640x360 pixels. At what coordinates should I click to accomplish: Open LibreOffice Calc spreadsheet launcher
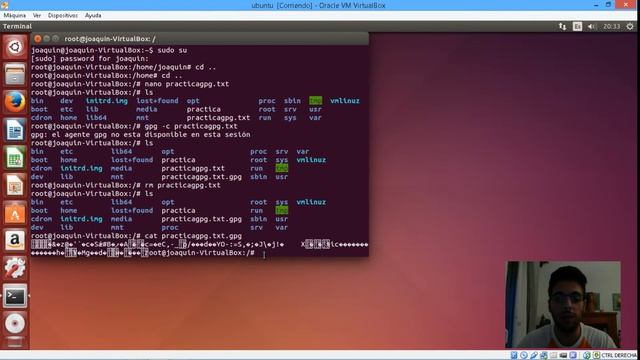tap(15, 158)
